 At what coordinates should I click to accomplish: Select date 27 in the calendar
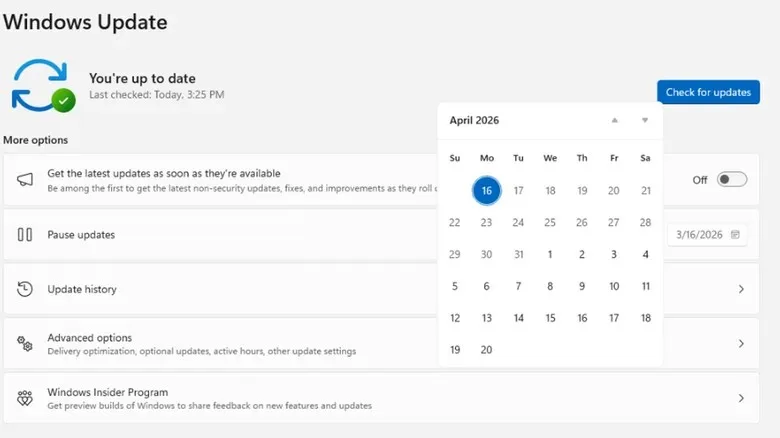614,222
